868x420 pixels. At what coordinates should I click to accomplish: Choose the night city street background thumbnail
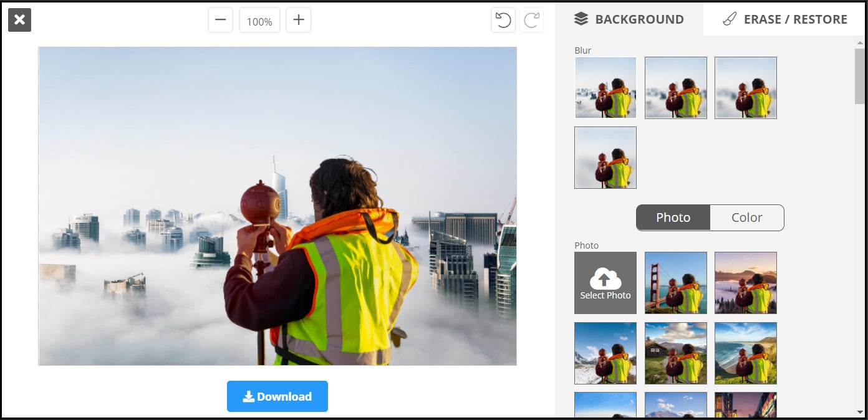[746, 404]
